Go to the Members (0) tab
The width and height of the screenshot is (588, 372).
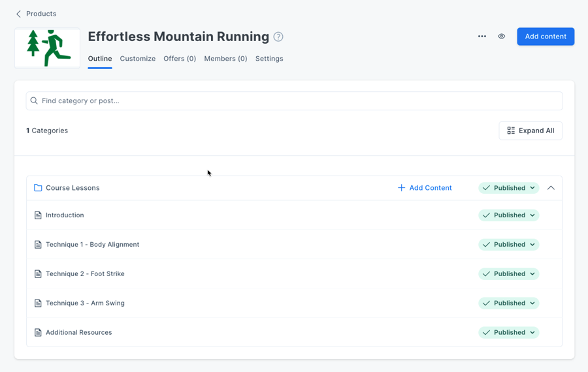click(225, 59)
